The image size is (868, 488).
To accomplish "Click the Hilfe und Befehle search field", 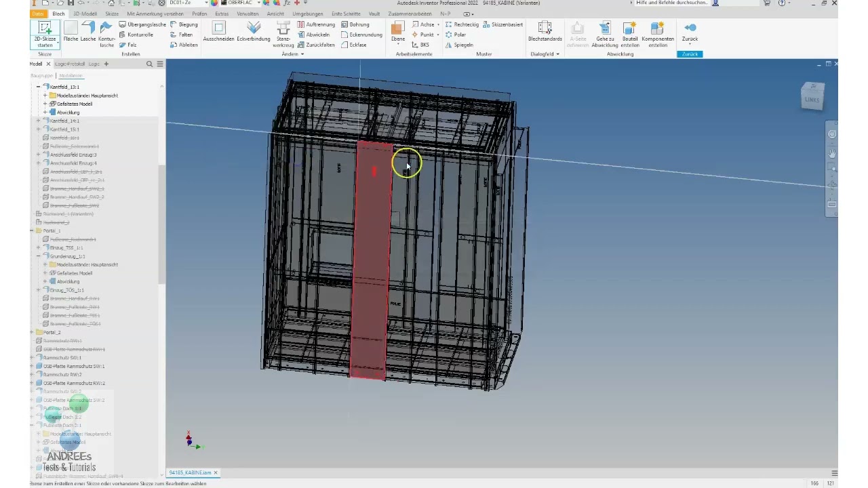I will (671, 3).
